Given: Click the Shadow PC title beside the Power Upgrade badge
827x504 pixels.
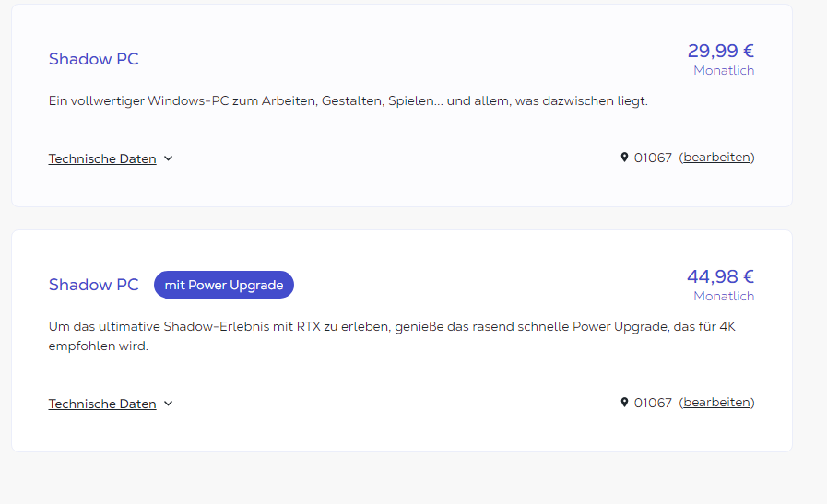Looking at the screenshot, I should pos(93,285).
